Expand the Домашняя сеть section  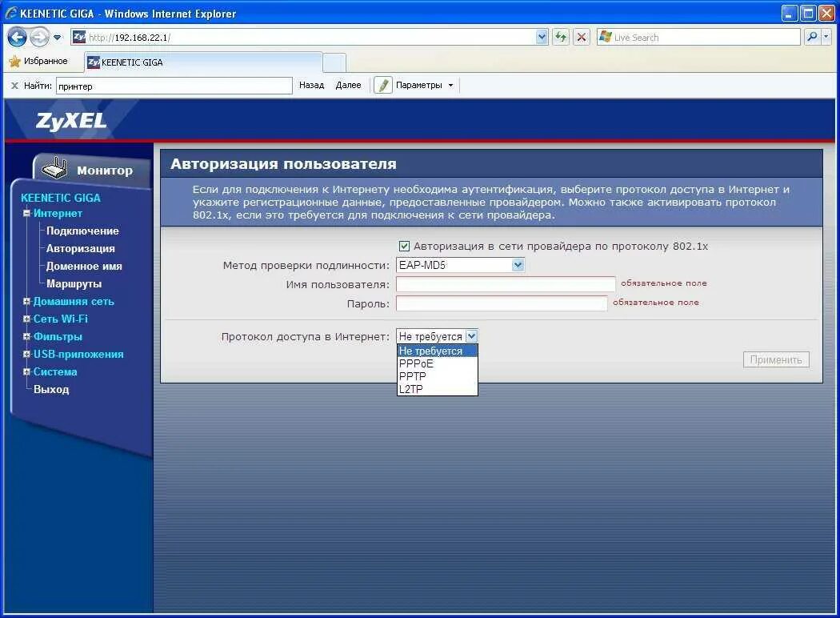26,301
